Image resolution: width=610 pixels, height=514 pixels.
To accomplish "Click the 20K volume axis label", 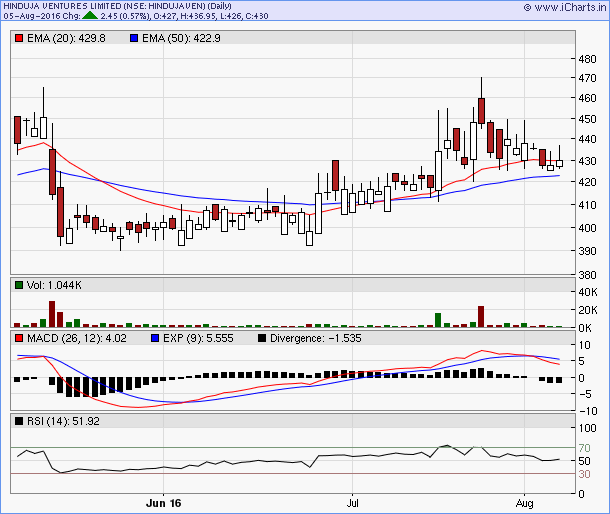I will tap(588, 310).
